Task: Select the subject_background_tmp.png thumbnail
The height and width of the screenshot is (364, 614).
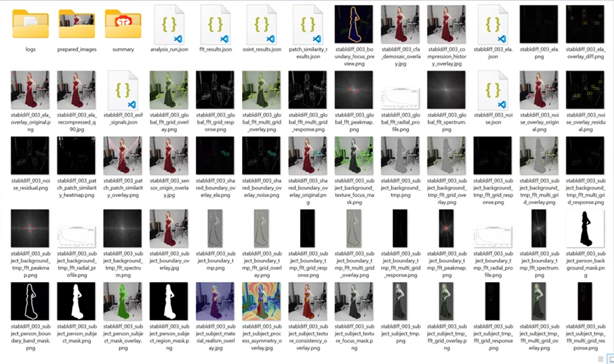Action: click(400, 155)
